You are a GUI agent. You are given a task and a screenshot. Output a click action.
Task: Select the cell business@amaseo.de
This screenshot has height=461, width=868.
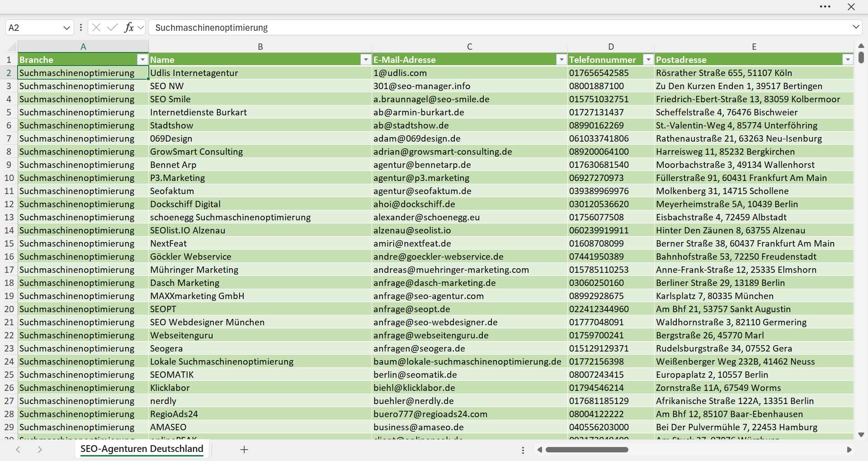pyautogui.click(x=470, y=427)
